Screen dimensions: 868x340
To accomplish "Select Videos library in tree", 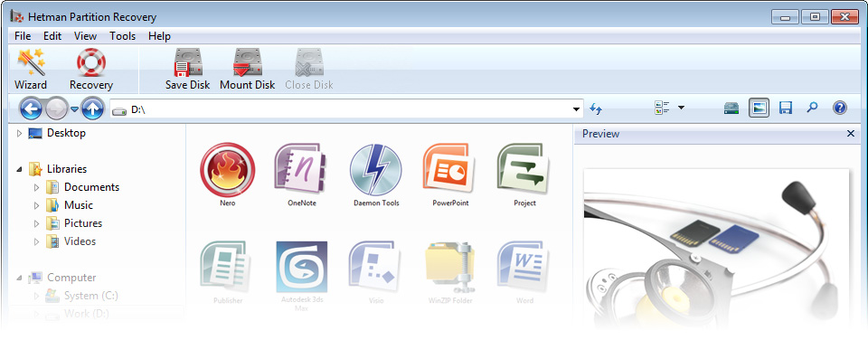I will [x=80, y=241].
